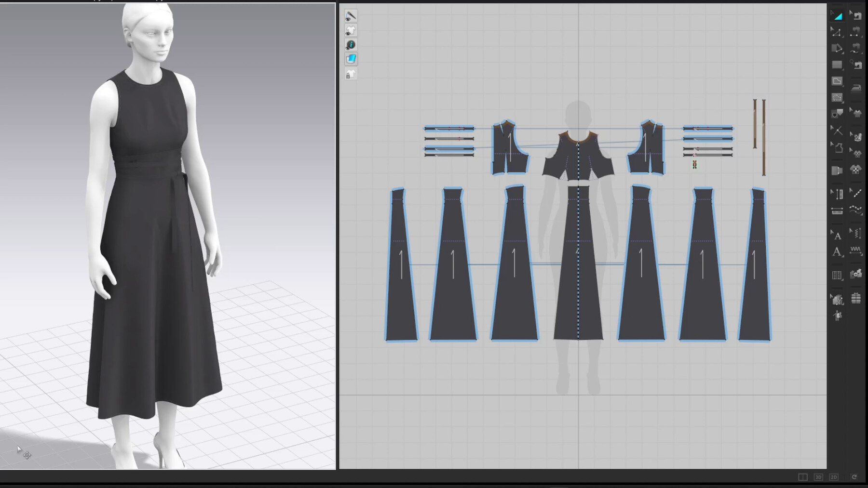This screenshot has height=488, width=868.
Task: Toggle the garment lock
Action: 352,73
